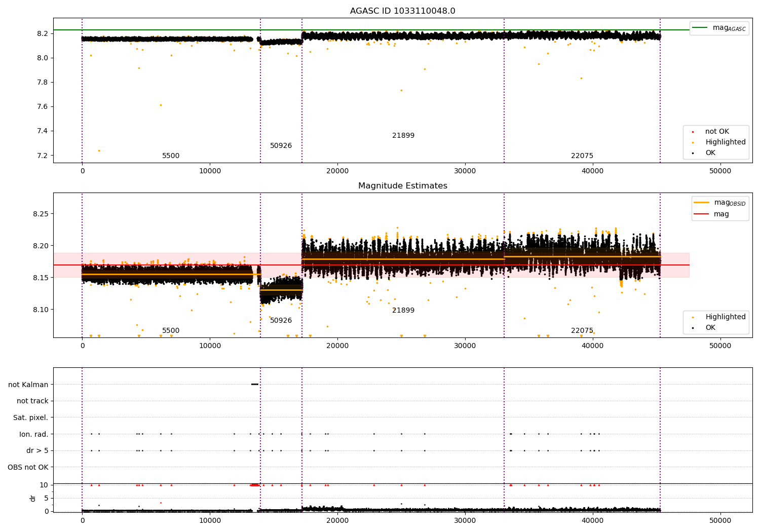Click the "not track" row label

click(32, 401)
